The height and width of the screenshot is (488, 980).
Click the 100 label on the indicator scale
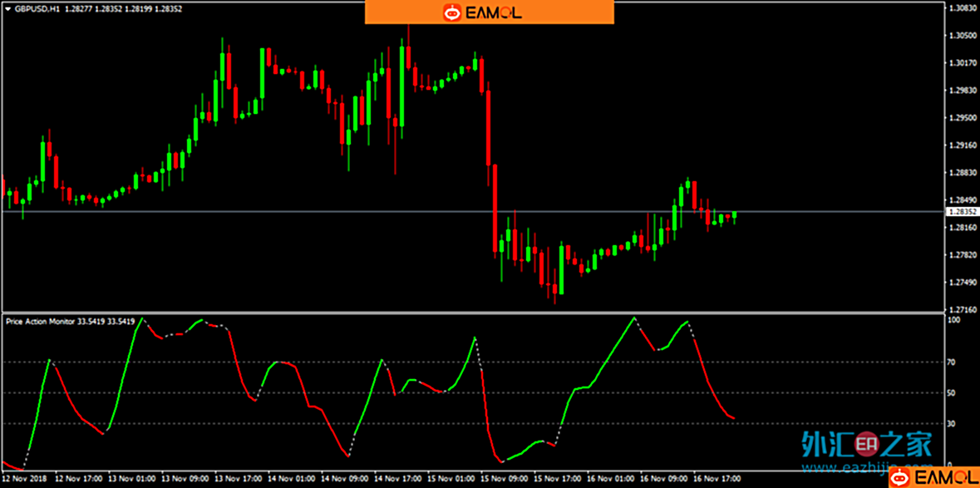pos(954,320)
